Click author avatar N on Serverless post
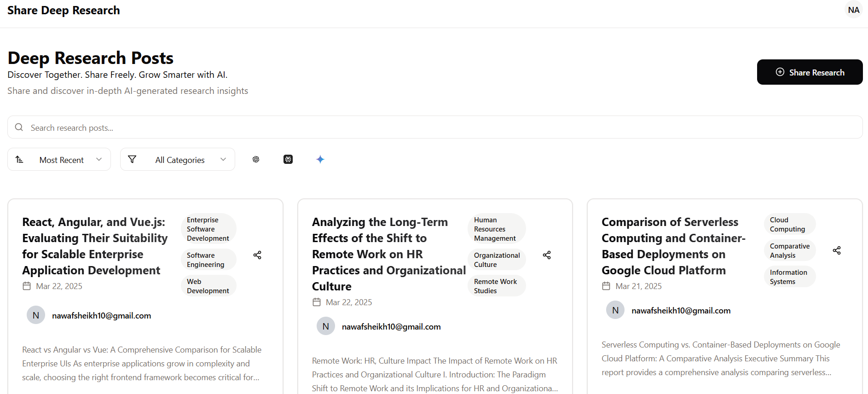 pos(615,310)
